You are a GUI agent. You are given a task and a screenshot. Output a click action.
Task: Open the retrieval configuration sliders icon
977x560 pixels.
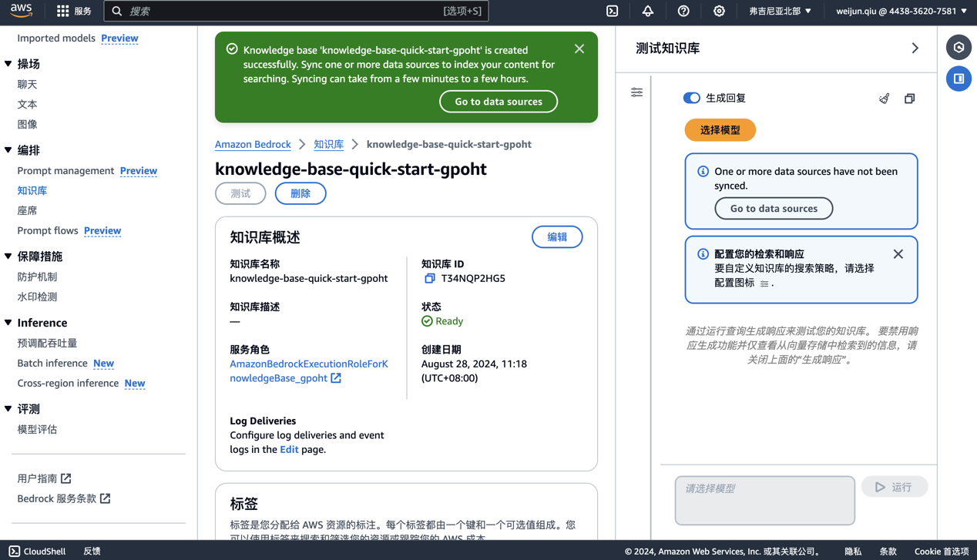(636, 92)
